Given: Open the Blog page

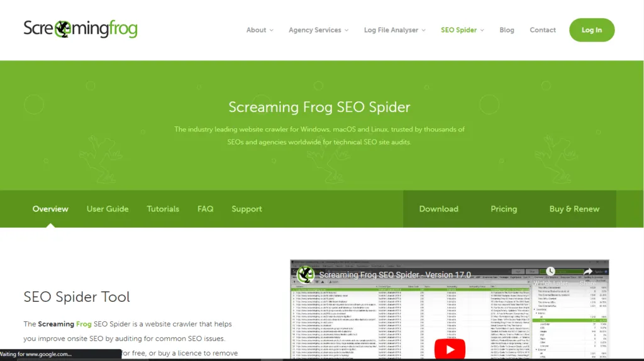Looking at the screenshot, I should pyautogui.click(x=506, y=30).
